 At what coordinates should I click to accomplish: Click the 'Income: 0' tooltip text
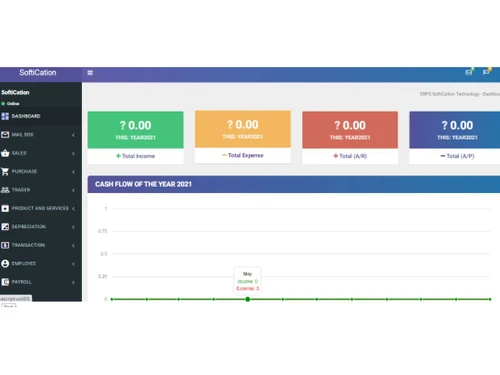247,281
